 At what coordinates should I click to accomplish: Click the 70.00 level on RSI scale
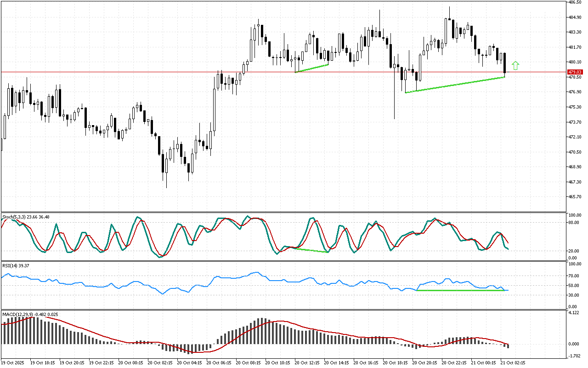click(x=574, y=276)
